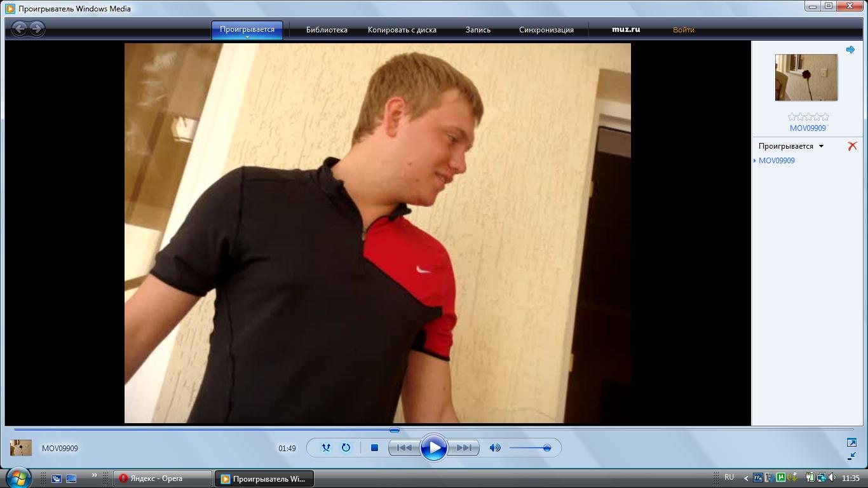
Task: Adjust the volume slider
Action: point(529,448)
